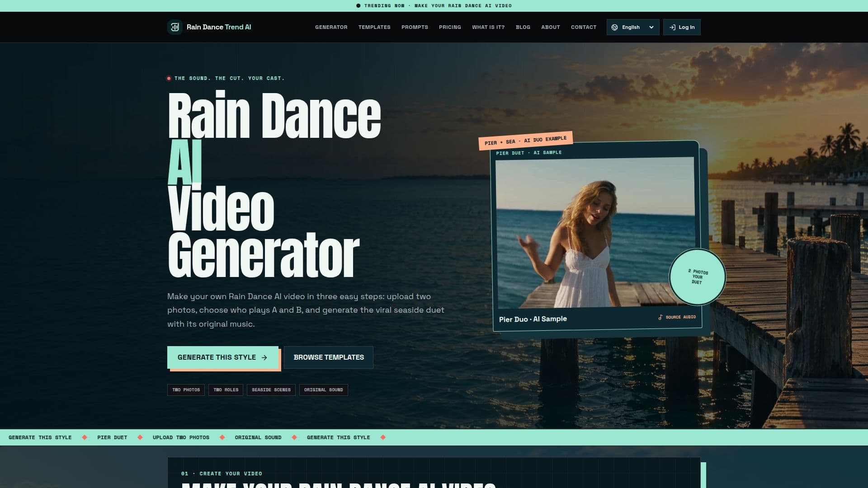Click the Rain Dance Trend AI brand name

219,27
